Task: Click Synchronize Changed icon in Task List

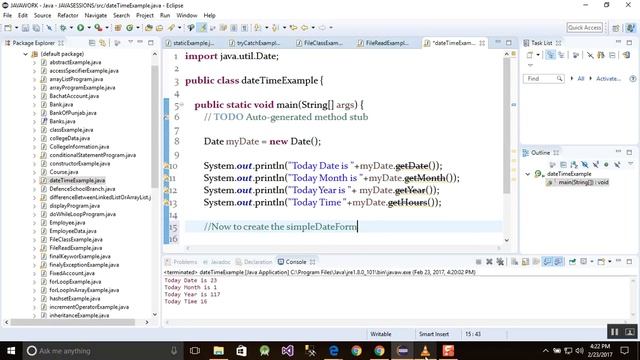Action: pos(626,55)
